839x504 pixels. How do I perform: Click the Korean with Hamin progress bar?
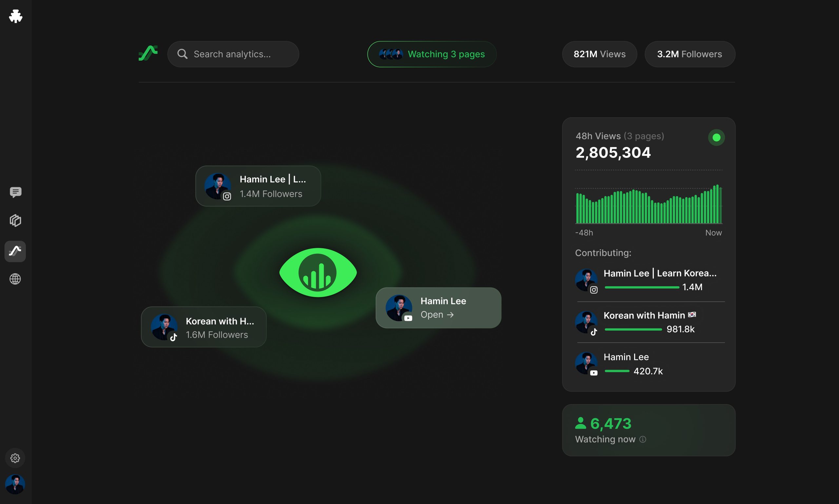coord(632,329)
